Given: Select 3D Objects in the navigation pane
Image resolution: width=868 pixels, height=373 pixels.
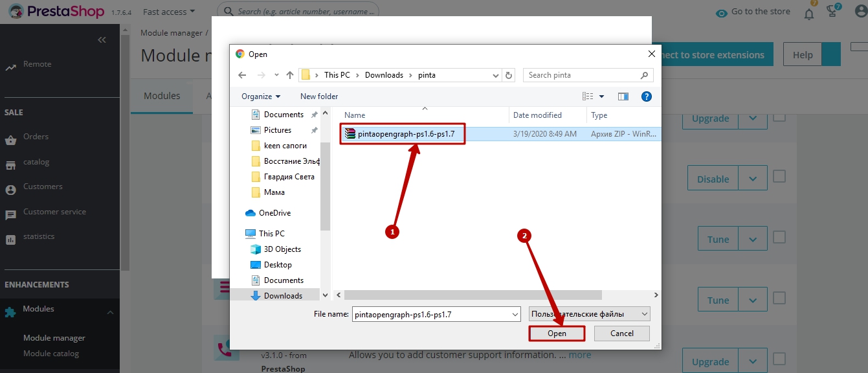Looking at the screenshot, I should [282, 249].
